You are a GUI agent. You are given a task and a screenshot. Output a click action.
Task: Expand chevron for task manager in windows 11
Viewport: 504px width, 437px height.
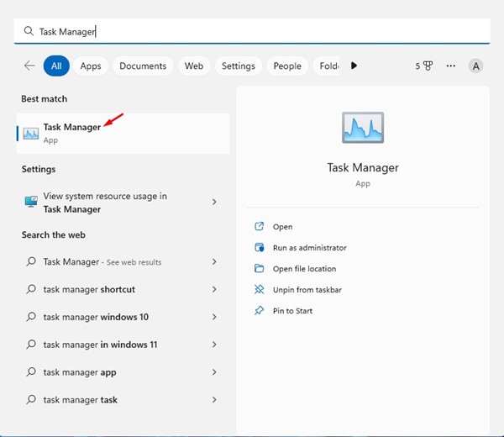(214, 345)
